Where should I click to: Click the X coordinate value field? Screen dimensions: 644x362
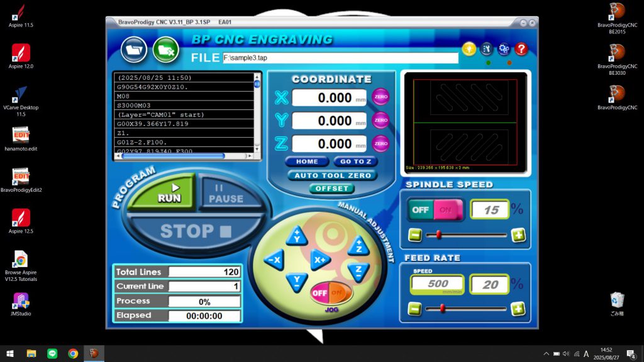pyautogui.click(x=330, y=97)
